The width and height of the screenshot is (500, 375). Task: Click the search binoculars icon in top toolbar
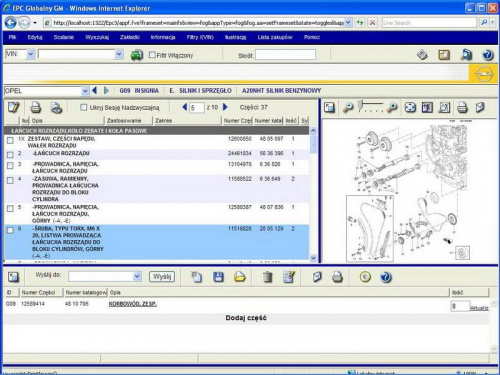[466, 55]
